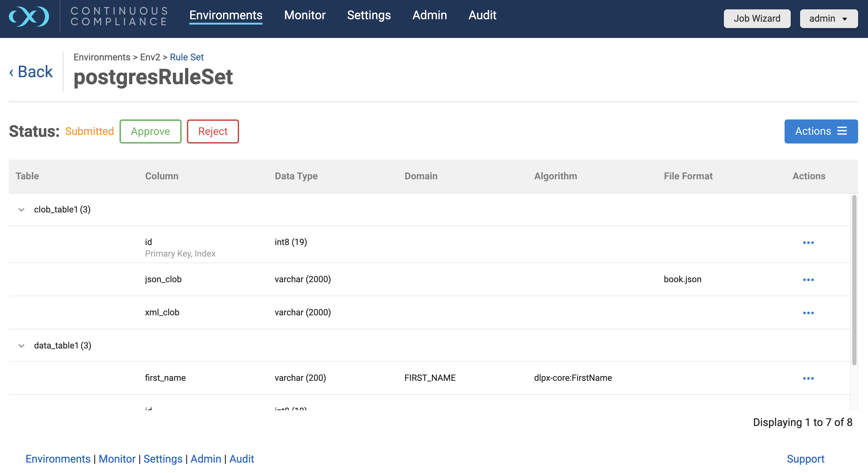Open the admin user dropdown
The height and width of the screenshot is (473, 868).
(829, 18)
